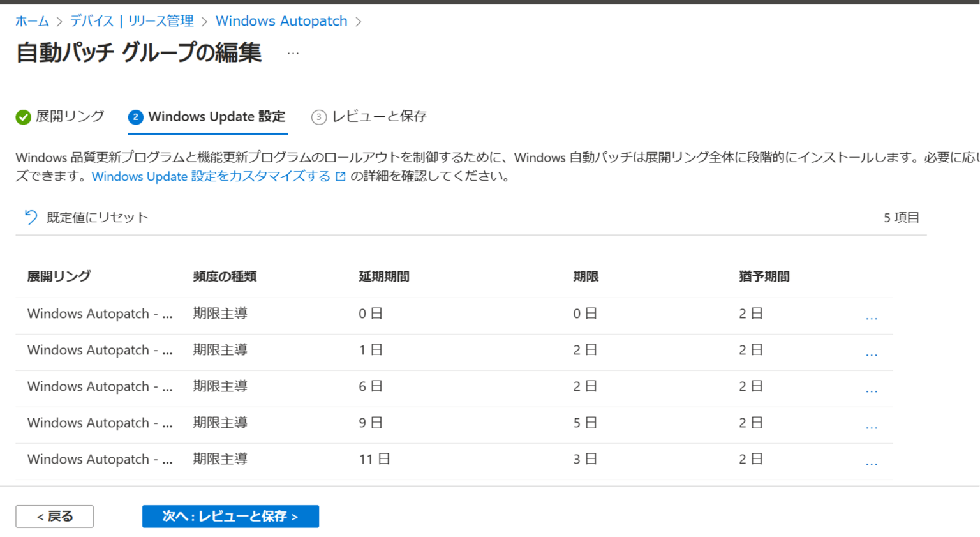Navigate to ホーム via the breadcrumb
The image size is (980, 537).
(x=32, y=20)
